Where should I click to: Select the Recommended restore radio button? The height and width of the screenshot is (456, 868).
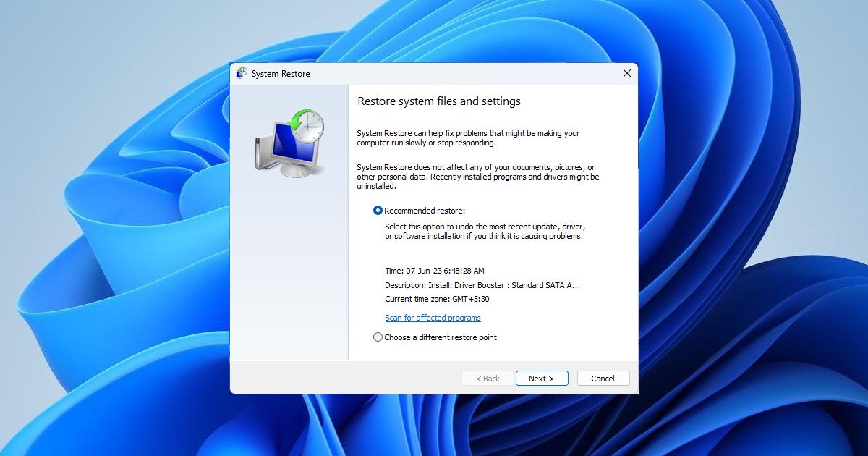378,211
